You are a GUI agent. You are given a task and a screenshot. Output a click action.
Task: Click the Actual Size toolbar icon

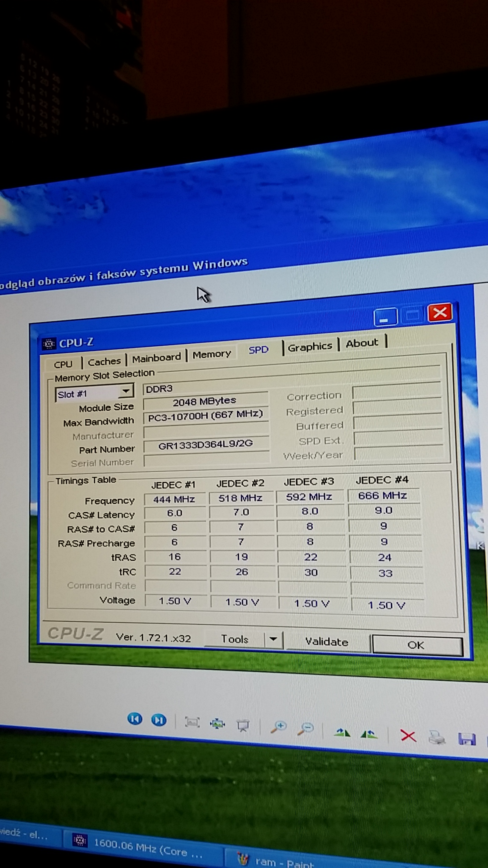[217, 723]
